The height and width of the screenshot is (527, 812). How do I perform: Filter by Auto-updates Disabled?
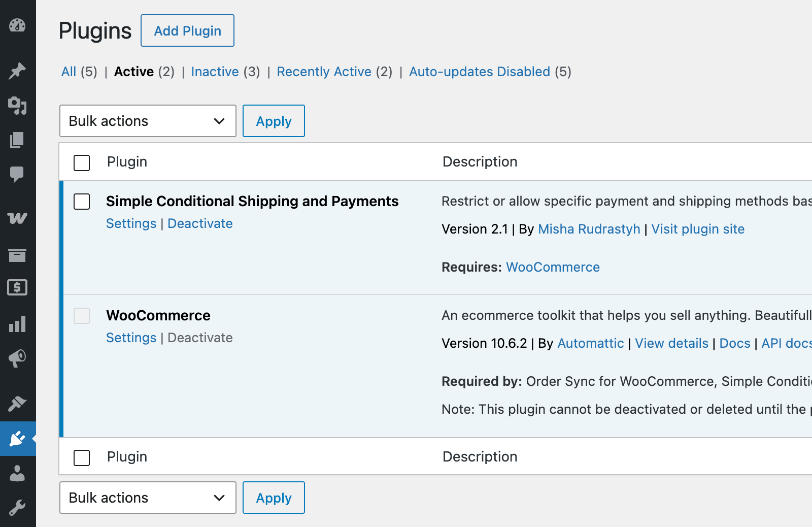[x=480, y=72]
